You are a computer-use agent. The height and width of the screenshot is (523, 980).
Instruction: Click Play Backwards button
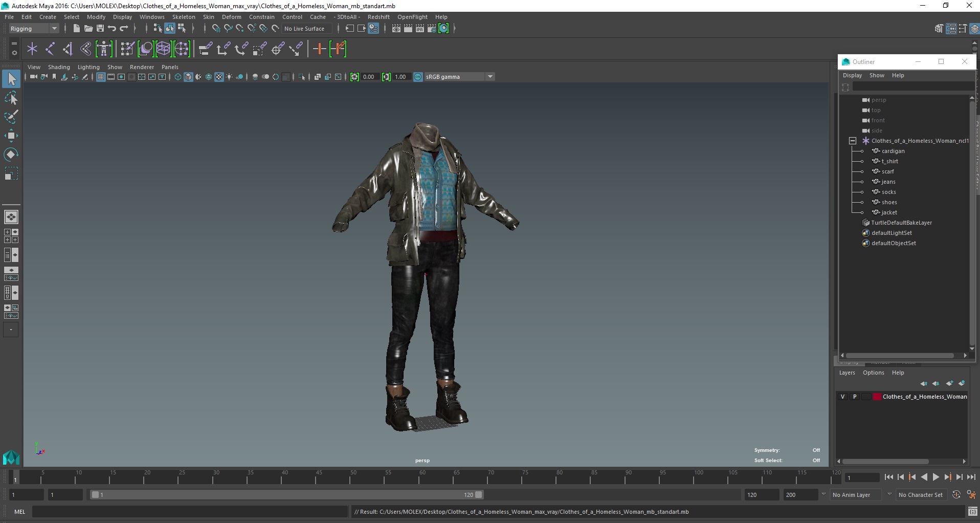pyautogui.click(x=924, y=477)
